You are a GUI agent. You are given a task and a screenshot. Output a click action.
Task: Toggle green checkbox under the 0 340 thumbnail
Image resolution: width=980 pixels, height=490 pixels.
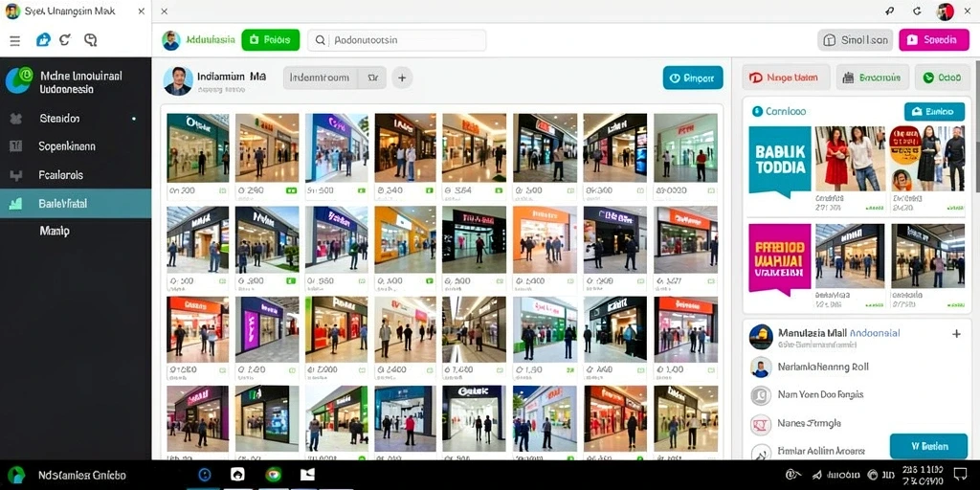tap(430, 190)
